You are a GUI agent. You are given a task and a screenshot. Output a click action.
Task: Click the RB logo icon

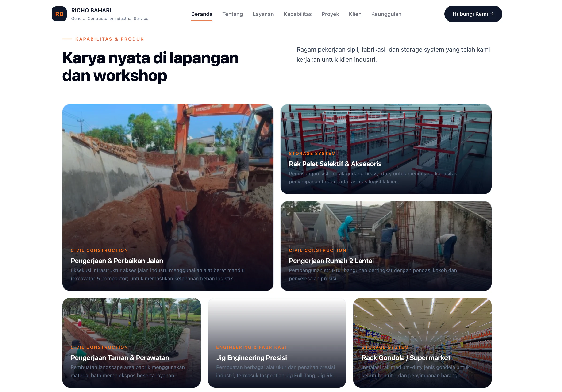point(59,14)
